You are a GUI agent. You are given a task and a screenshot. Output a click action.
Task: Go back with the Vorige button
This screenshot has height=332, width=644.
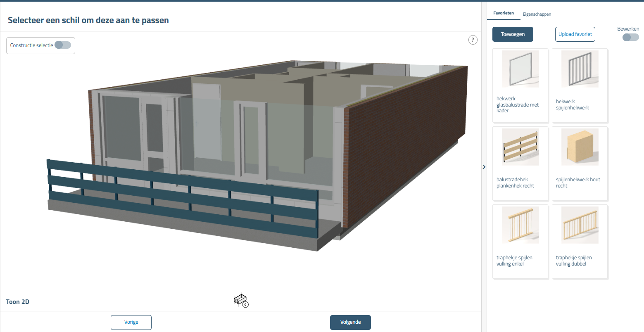point(131,322)
